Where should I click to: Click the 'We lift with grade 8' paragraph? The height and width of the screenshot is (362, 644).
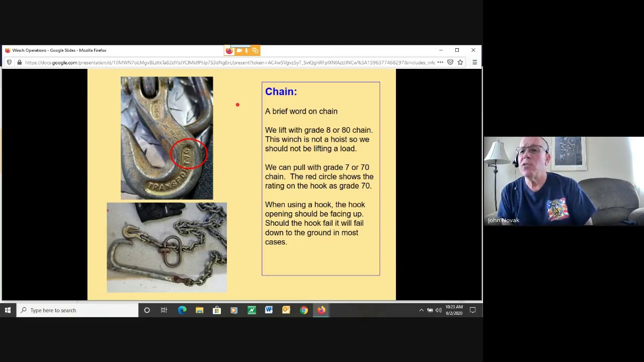(x=319, y=139)
